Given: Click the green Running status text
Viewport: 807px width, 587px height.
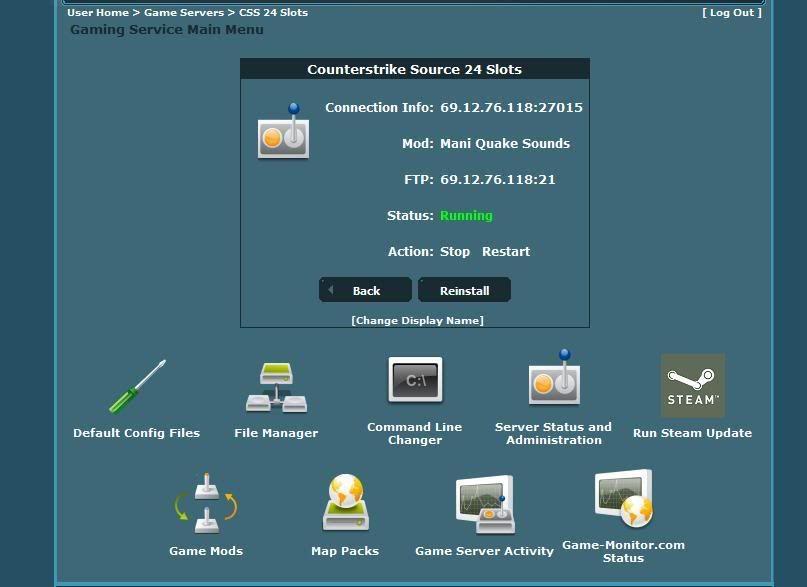Looking at the screenshot, I should click(466, 216).
